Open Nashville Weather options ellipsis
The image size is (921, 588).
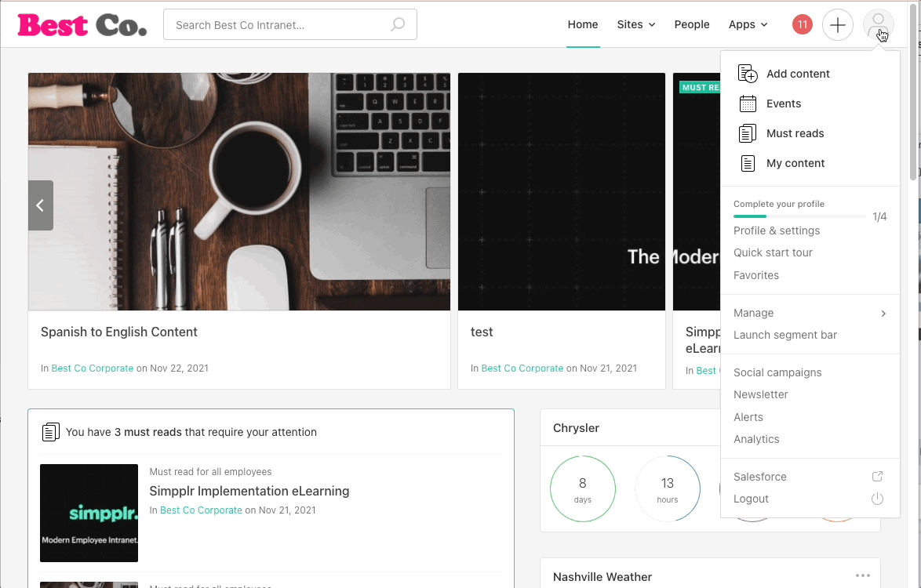click(x=863, y=575)
